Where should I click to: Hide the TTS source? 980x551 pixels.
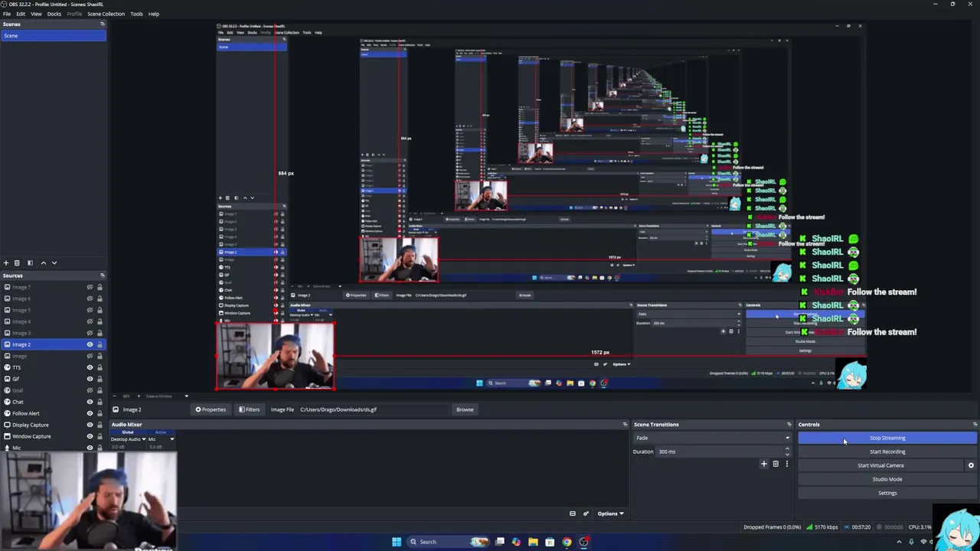(90, 367)
